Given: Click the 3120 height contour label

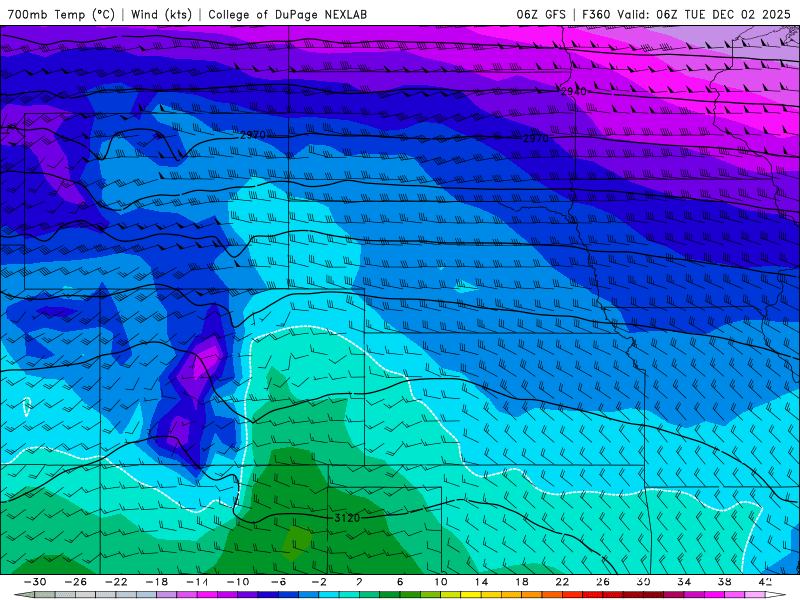Looking at the screenshot, I should click(347, 518).
